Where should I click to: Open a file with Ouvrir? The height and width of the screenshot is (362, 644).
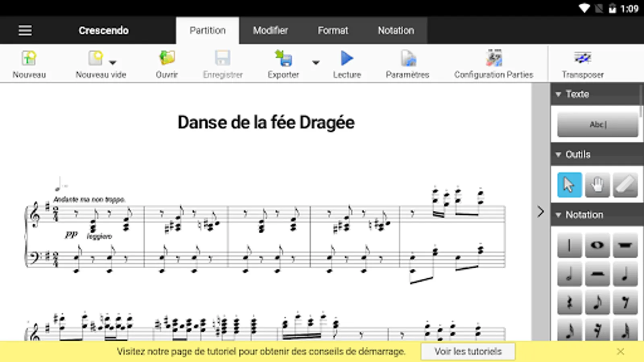[x=167, y=64]
